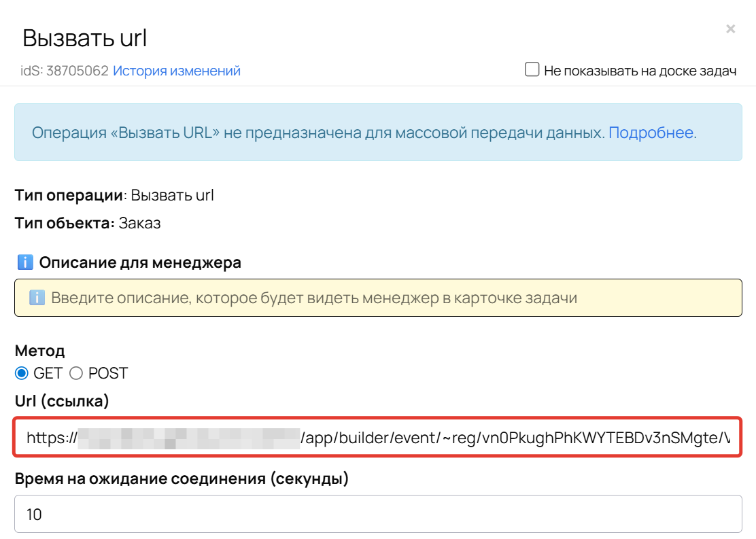The image size is (756, 539).
Task: Click the Тип объекта: Заказ line
Action: (x=88, y=223)
